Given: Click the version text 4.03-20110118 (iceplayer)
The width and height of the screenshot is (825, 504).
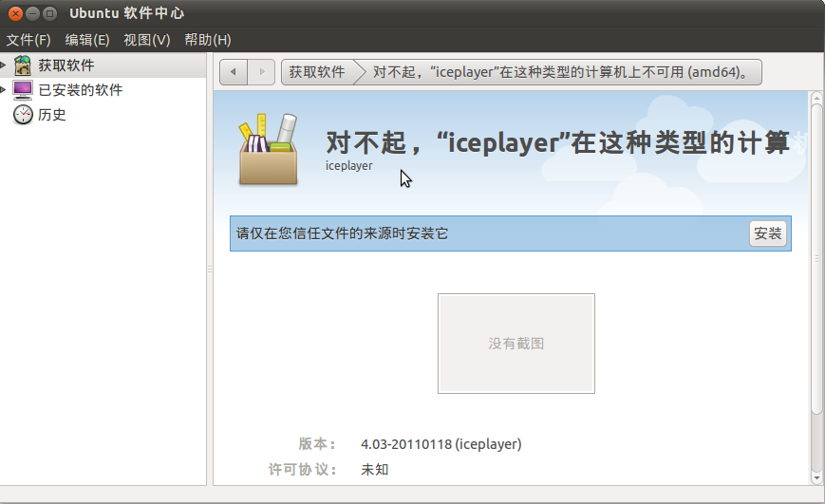Looking at the screenshot, I should 441,444.
